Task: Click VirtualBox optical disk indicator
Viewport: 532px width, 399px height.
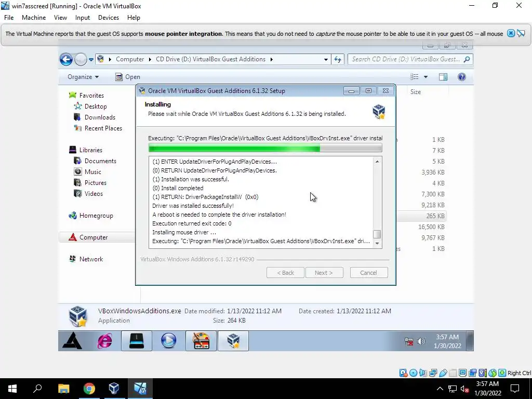Action: tap(413, 373)
